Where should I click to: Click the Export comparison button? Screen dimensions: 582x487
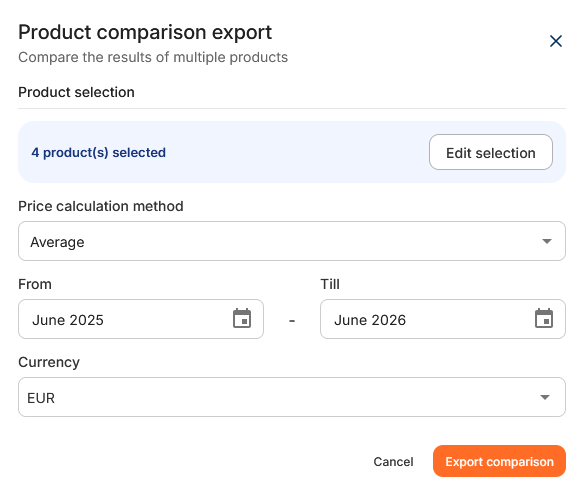499,461
